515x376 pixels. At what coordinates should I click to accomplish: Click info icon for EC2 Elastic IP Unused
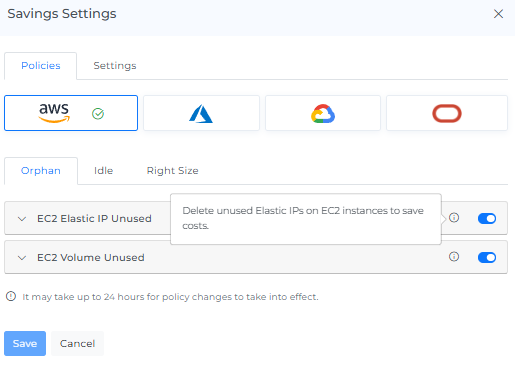[454, 218]
